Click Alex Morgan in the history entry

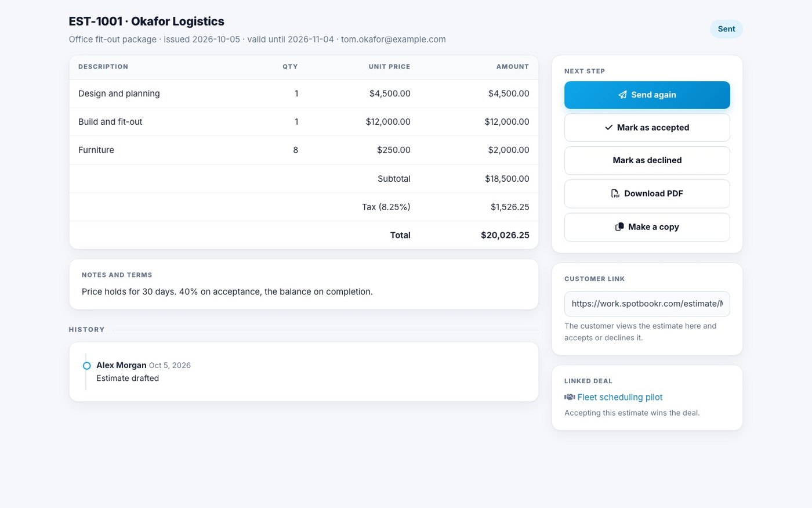[121, 365]
